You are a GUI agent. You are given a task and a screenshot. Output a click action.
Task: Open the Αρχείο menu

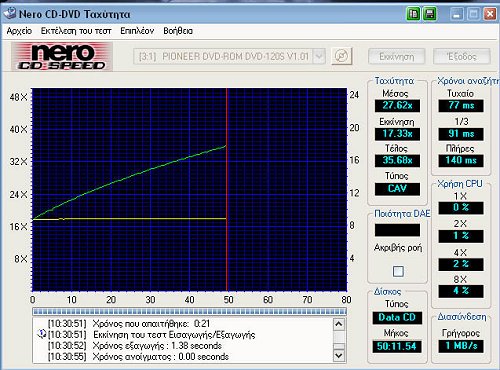pos(19,31)
